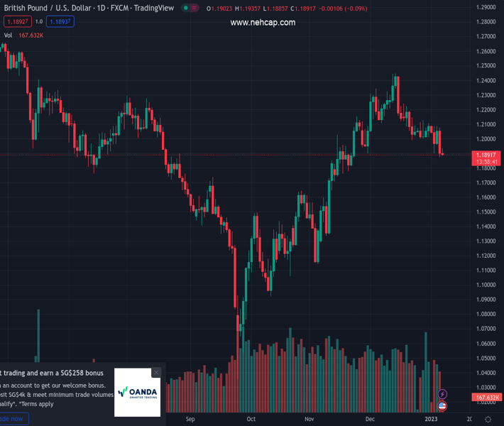Click the www.nehcap.com watermark link
This screenshot has width=504, height=426.
[x=263, y=23]
